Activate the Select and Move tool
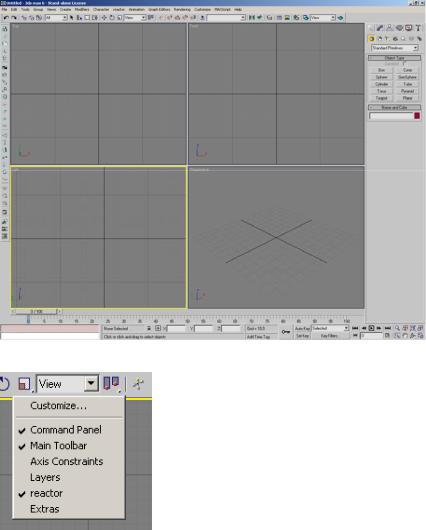This screenshot has width=426, height=530. 104,18
